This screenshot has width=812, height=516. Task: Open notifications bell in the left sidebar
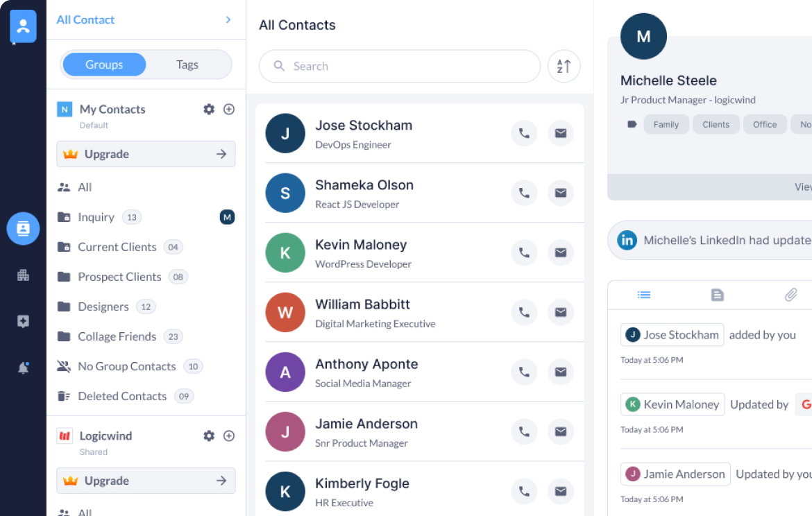(23, 368)
